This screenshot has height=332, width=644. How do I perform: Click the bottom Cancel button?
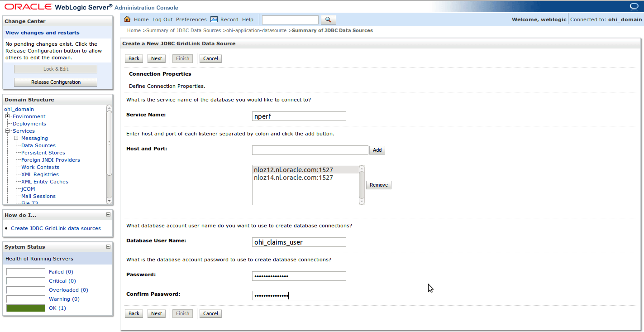click(210, 313)
